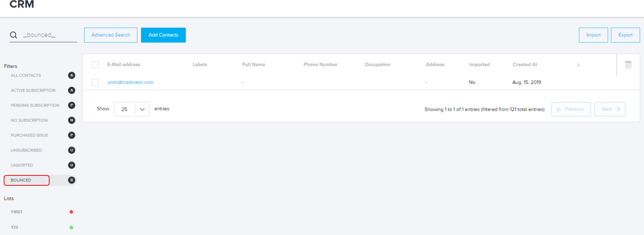Toggle the select-all checkbox in table header
The height and width of the screenshot is (235, 644).
[x=95, y=65]
